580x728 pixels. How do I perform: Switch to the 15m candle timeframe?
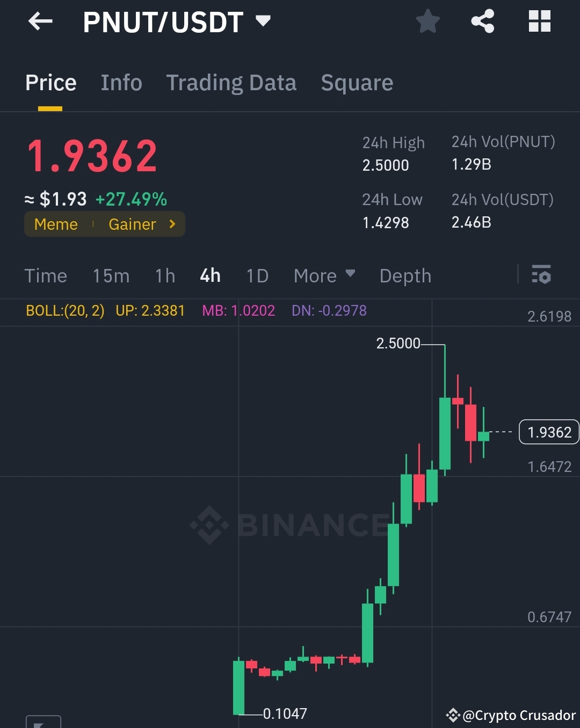coord(111,275)
